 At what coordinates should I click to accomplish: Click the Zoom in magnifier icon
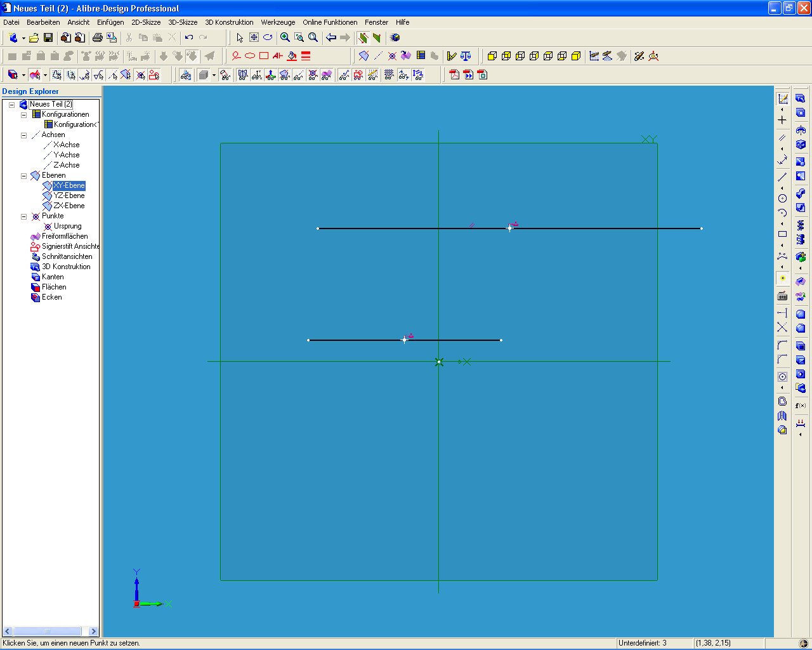coord(285,38)
